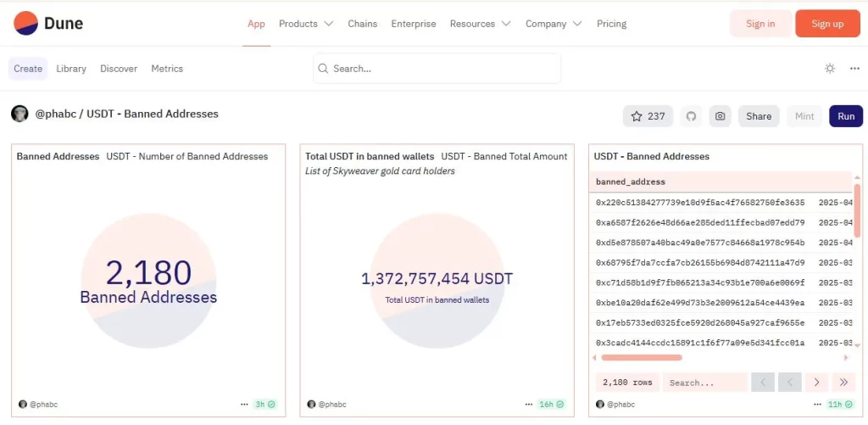The image size is (868, 425).
Task: Click the 1,372,757,454 USDT counter
Action: point(437,279)
